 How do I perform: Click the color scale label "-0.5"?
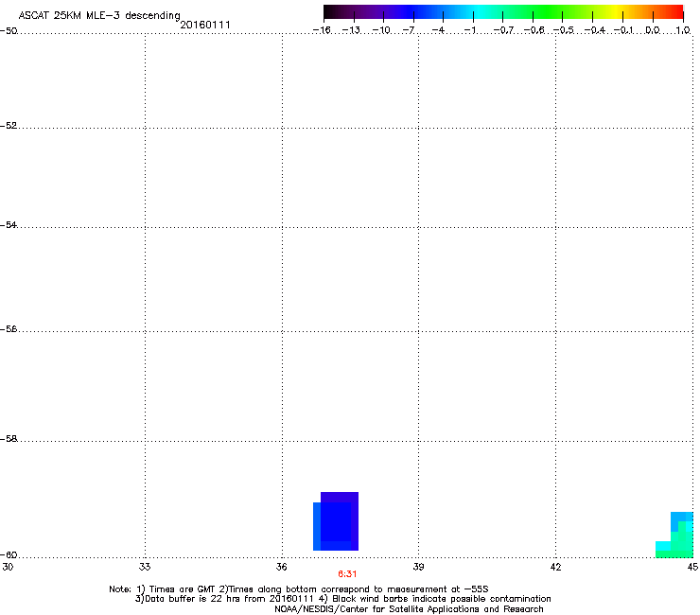(x=564, y=30)
